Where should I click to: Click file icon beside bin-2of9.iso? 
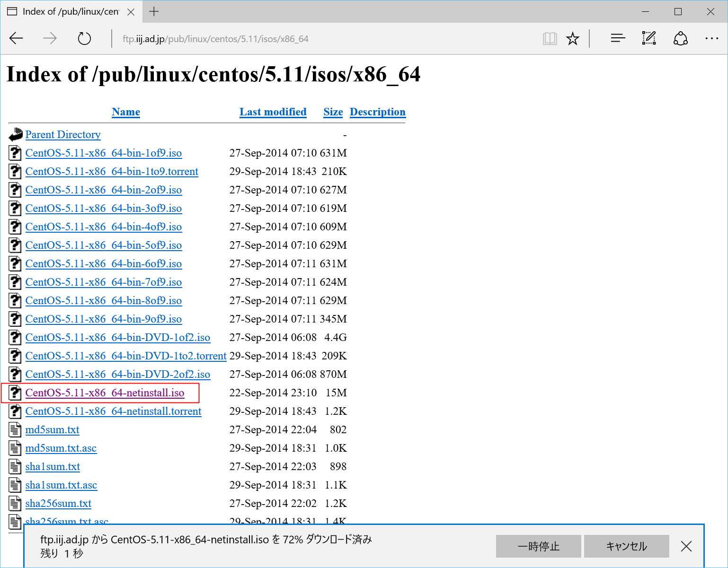click(x=15, y=190)
